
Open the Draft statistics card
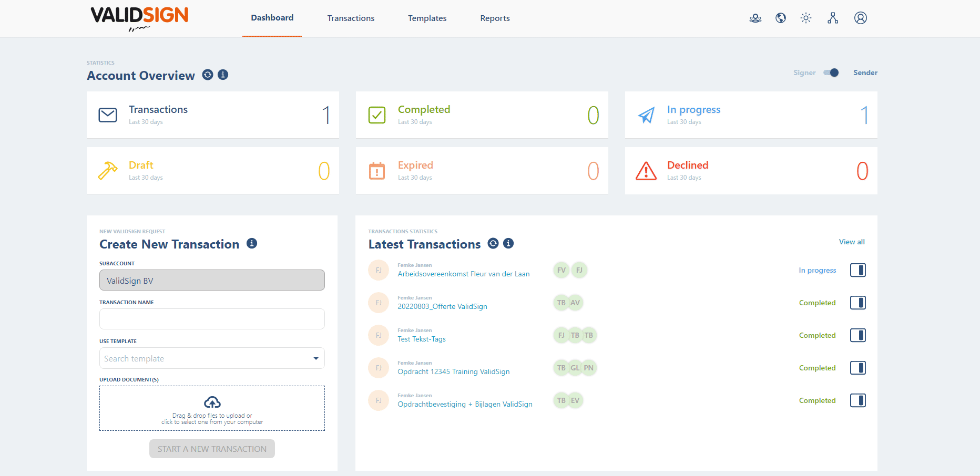pyautogui.click(x=213, y=171)
